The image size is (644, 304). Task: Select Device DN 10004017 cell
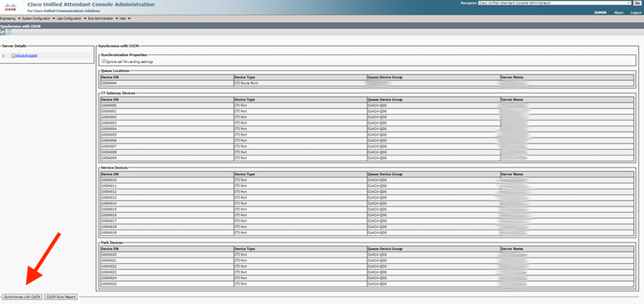point(167,221)
